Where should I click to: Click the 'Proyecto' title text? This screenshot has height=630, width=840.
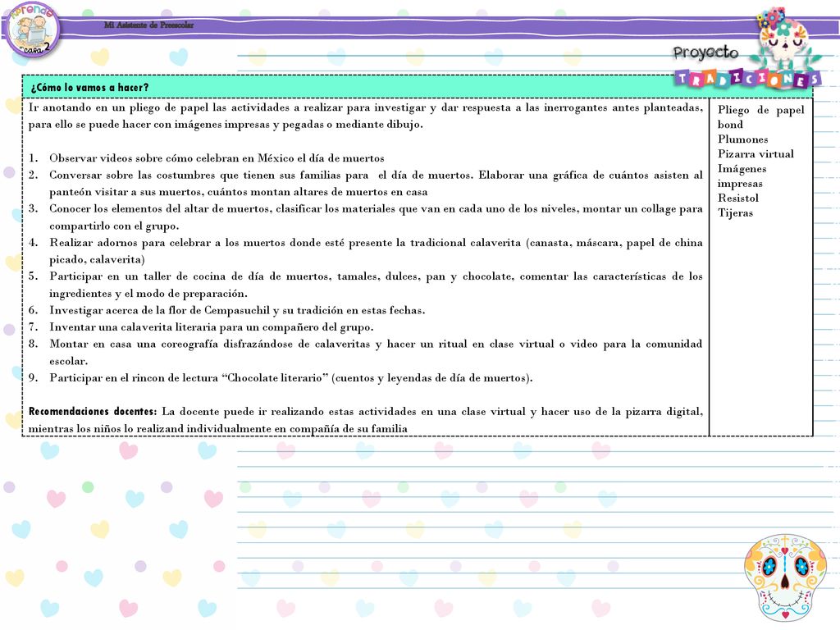coord(705,52)
